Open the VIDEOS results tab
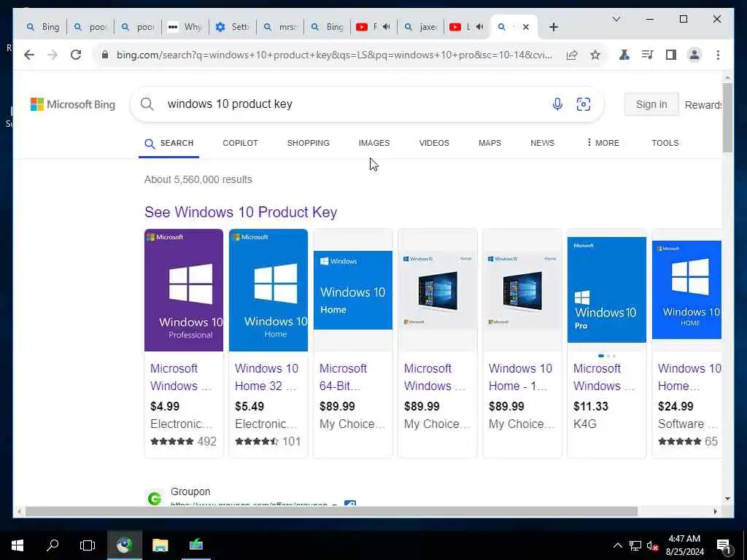The image size is (747, 560). click(x=434, y=143)
